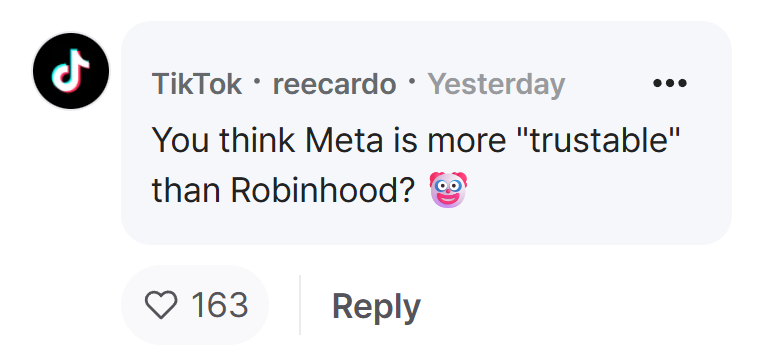Viewport: 760px width, 360px height.
Task: Expand comment options via the ellipsis beside Yesterday
Action: click(x=669, y=83)
